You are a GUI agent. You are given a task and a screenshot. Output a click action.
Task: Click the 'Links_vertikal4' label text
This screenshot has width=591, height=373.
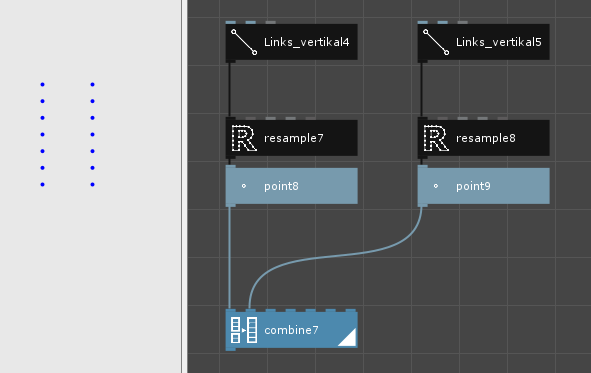pos(306,42)
